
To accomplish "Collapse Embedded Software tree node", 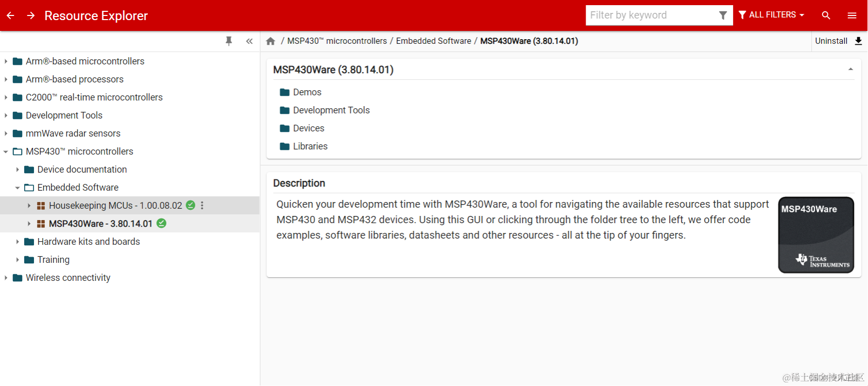I will click(18, 188).
